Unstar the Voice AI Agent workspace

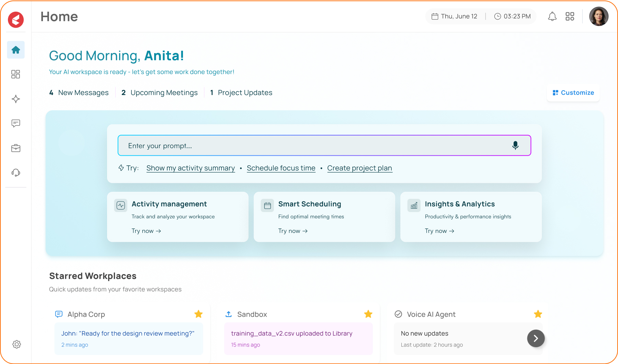538,314
